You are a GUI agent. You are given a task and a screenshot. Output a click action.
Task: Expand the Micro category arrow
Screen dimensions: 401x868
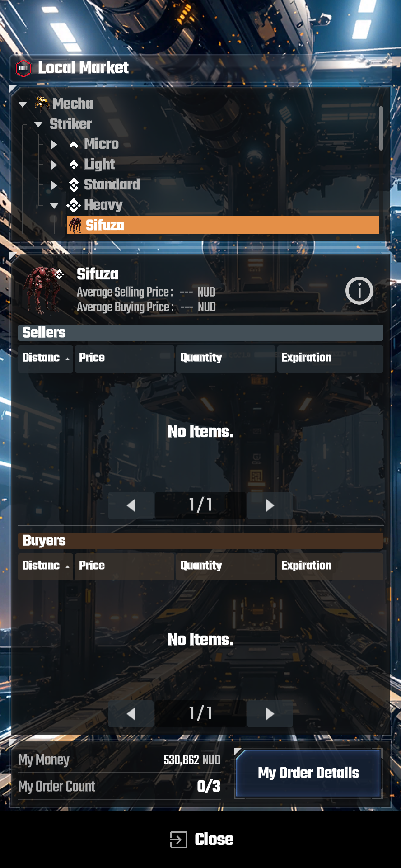pos(54,145)
